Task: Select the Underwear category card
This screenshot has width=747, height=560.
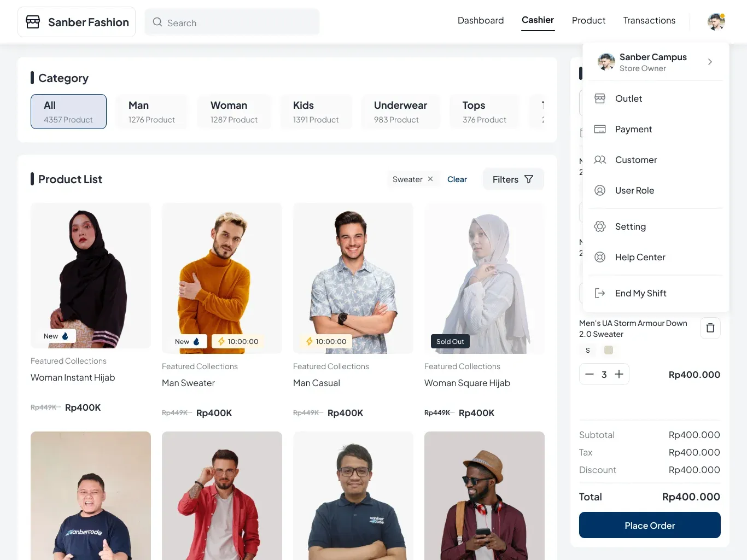Action: pos(400,112)
